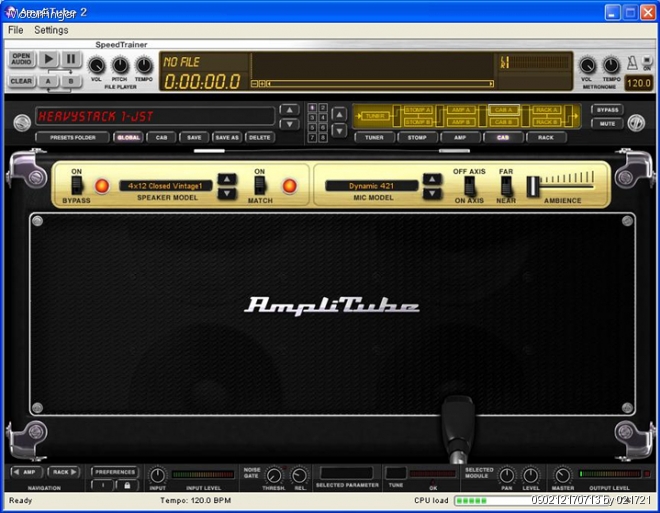Switch the mic Far/Near position toggle
Viewport: 660px width, 513px height.
coord(506,186)
